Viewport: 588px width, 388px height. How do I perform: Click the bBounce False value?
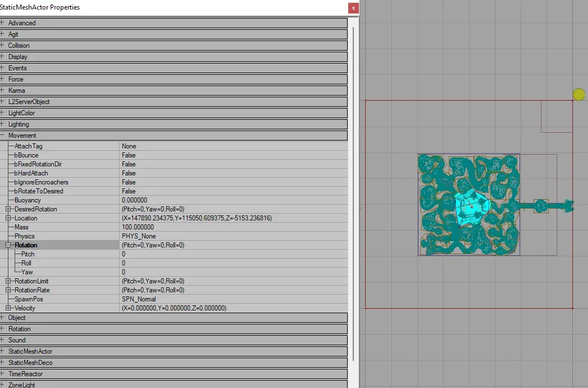tap(234, 155)
